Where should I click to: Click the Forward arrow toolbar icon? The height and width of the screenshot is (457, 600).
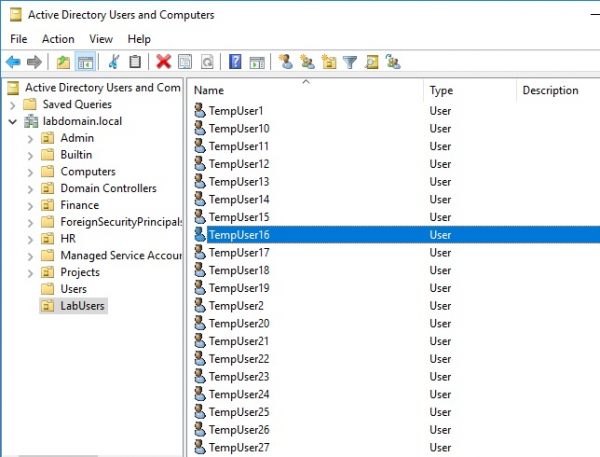pos(34,62)
